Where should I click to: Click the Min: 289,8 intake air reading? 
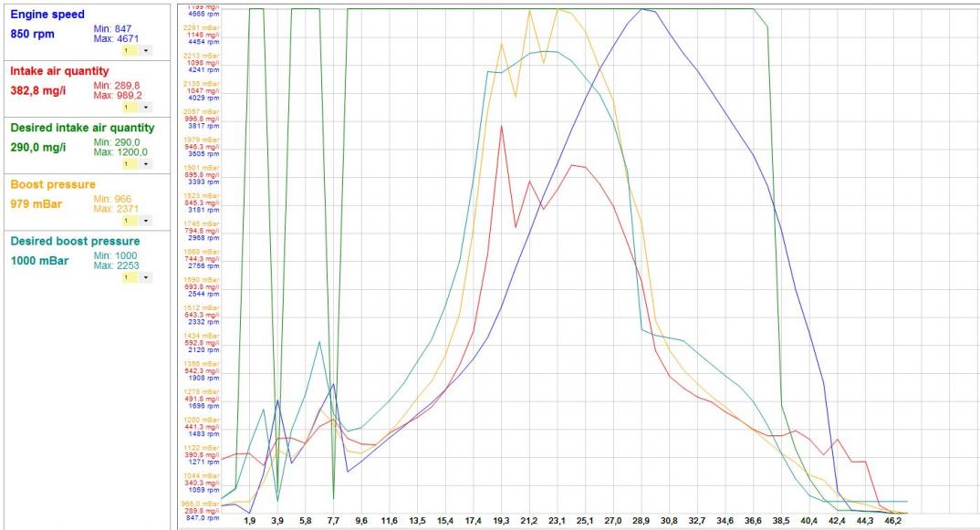pos(117,86)
